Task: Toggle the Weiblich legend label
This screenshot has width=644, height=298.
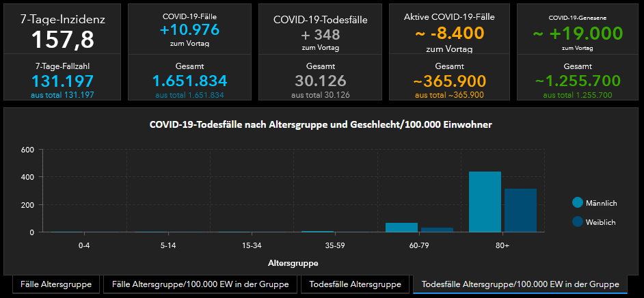Action: tap(602, 222)
